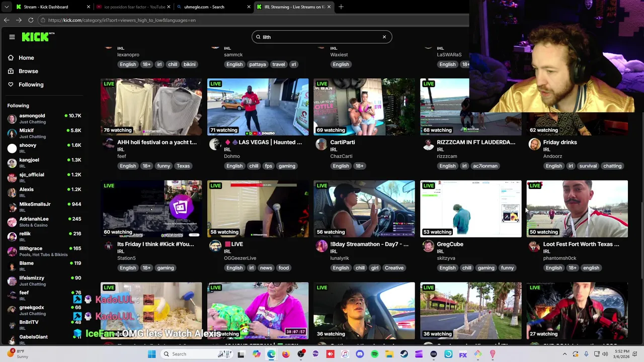The image size is (644, 362).
Task: Open Loot Fest Fort Worth Texas thumbnail
Action: tap(577, 209)
